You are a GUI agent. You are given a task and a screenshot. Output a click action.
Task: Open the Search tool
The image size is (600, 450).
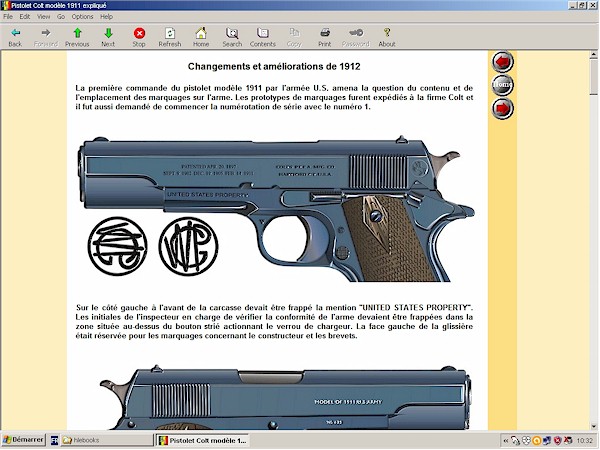(232, 37)
